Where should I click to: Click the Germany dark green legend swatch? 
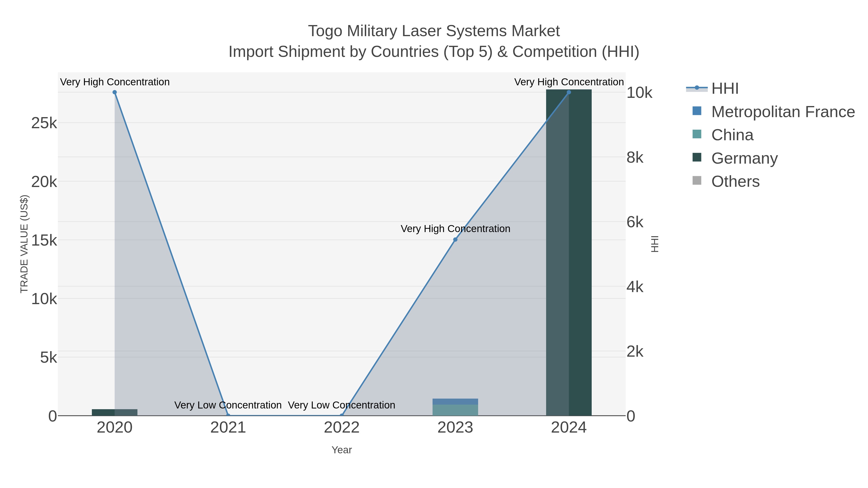(697, 157)
